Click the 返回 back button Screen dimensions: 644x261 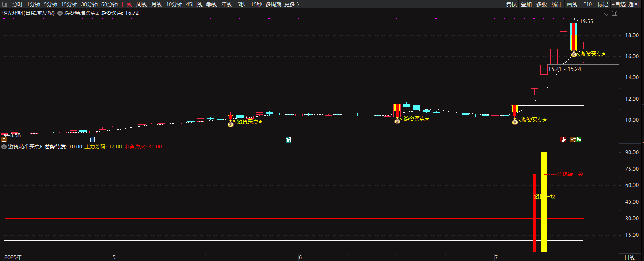[x=633, y=4]
